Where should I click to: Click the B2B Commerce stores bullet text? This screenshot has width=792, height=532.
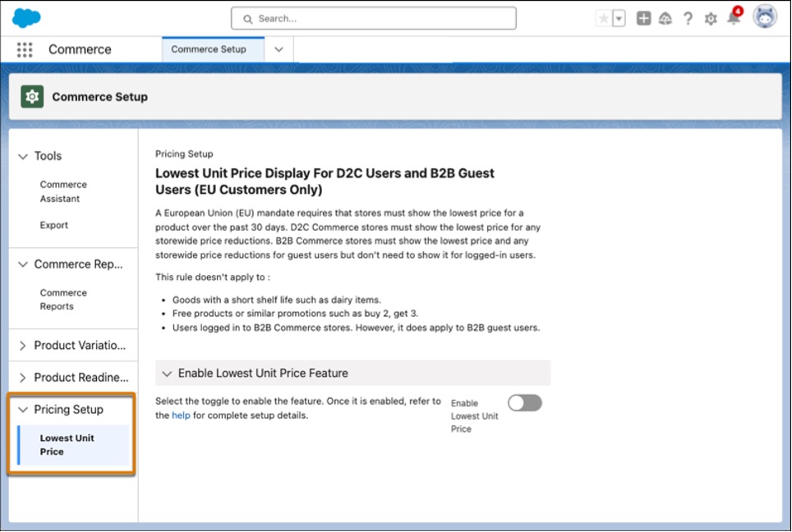(356, 328)
